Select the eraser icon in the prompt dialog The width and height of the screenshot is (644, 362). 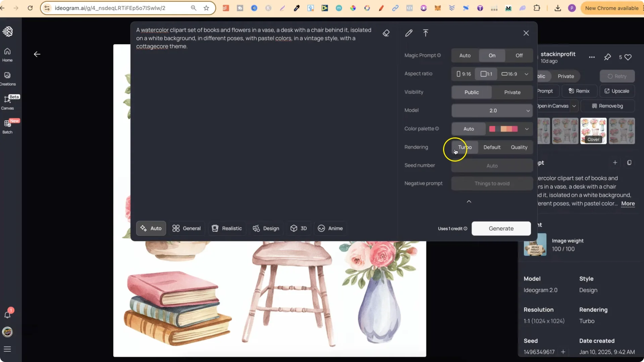[x=386, y=33]
